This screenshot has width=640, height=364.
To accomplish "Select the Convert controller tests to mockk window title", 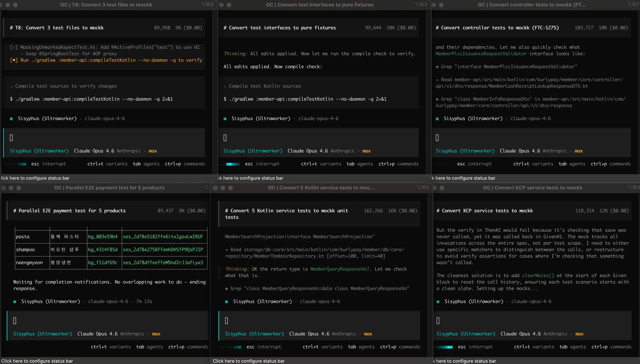I will (532, 5).
